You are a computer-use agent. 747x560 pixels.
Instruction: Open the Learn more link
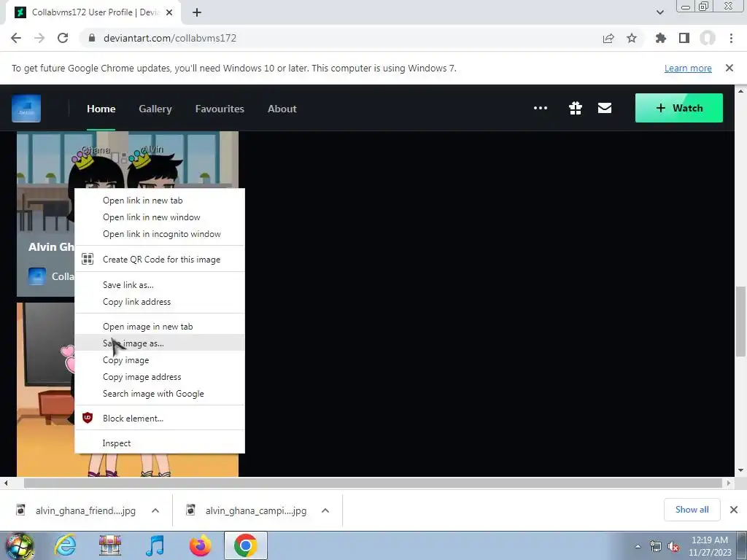click(688, 68)
